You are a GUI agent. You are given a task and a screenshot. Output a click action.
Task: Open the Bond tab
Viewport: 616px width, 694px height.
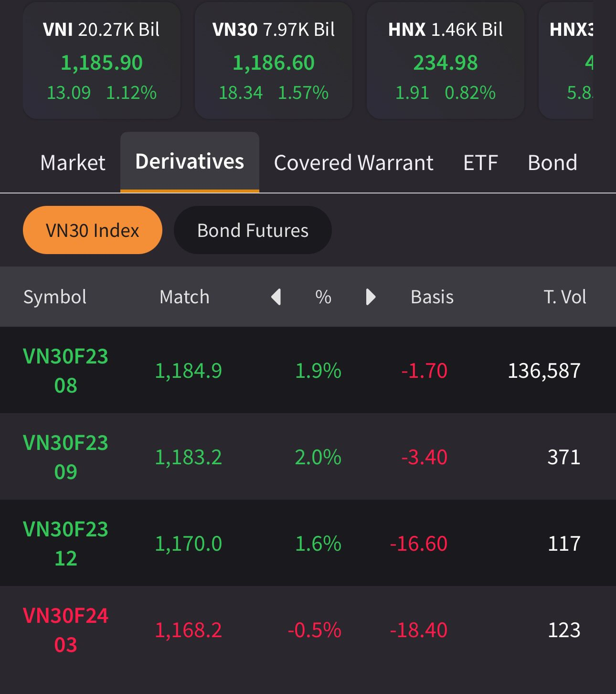(x=552, y=163)
